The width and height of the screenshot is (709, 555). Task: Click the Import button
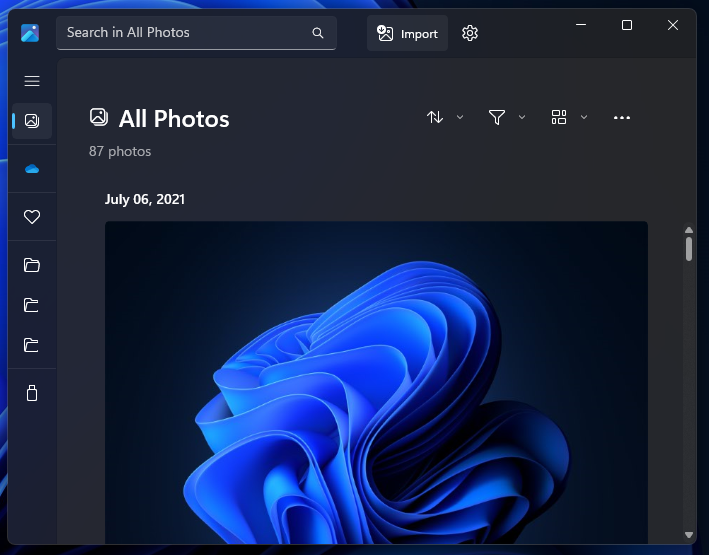tap(407, 33)
